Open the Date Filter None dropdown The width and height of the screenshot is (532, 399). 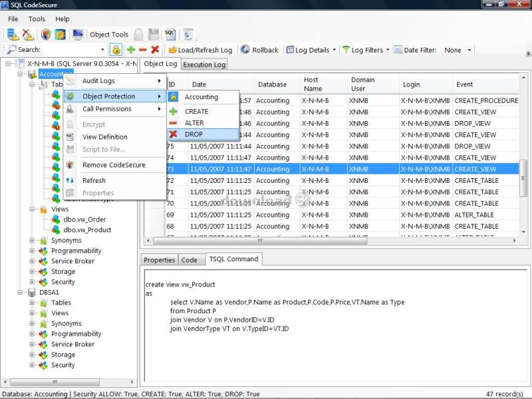[x=457, y=50]
